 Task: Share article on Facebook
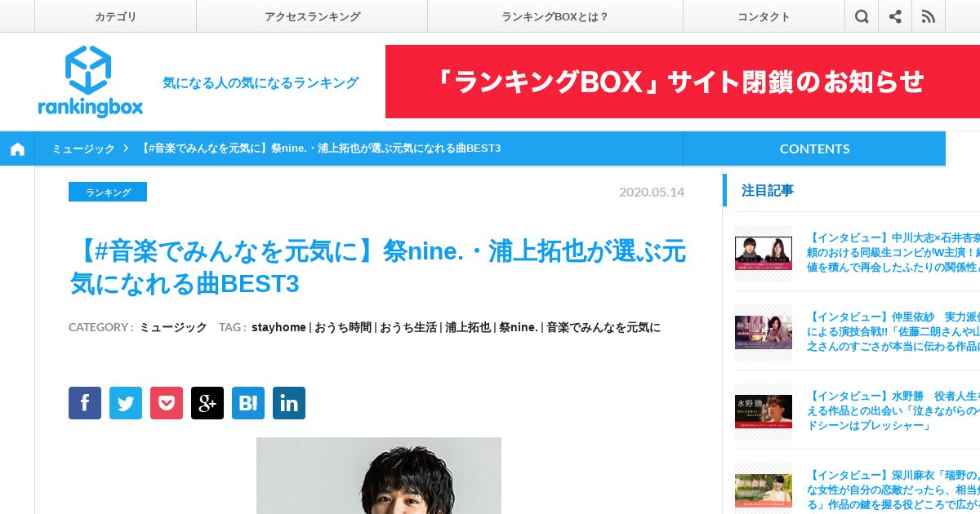pos(85,403)
